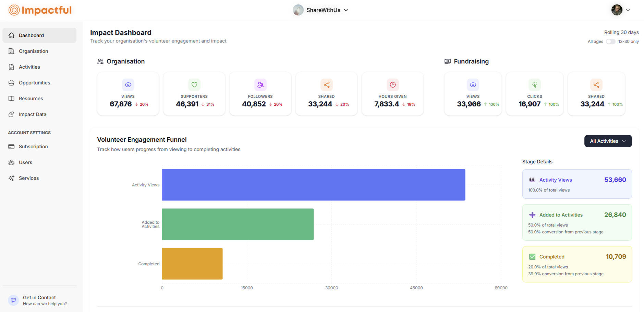The image size is (644, 312).
Task: Click the Shared icon in Fundraising section
Action: point(596,85)
